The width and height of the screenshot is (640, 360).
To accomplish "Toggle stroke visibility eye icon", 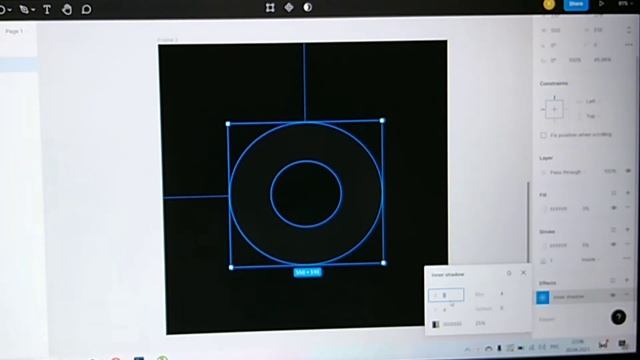I will (613, 244).
